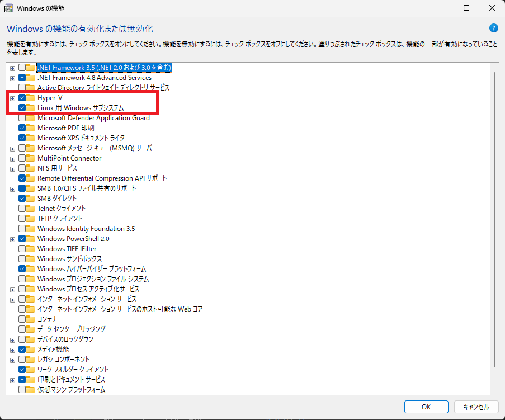Uncheck Remote Differential Compression API サポート checkbox
505x420 pixels.
(x=22, y=178)
